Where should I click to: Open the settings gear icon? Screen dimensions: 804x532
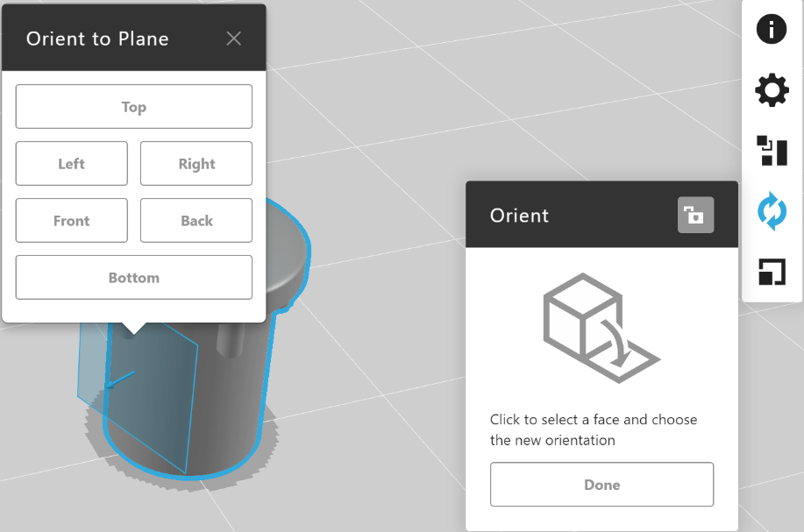point(772,90)
